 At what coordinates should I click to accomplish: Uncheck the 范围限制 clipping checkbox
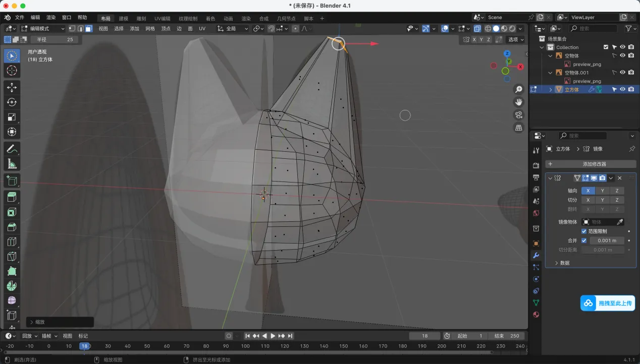pos(584,231)
